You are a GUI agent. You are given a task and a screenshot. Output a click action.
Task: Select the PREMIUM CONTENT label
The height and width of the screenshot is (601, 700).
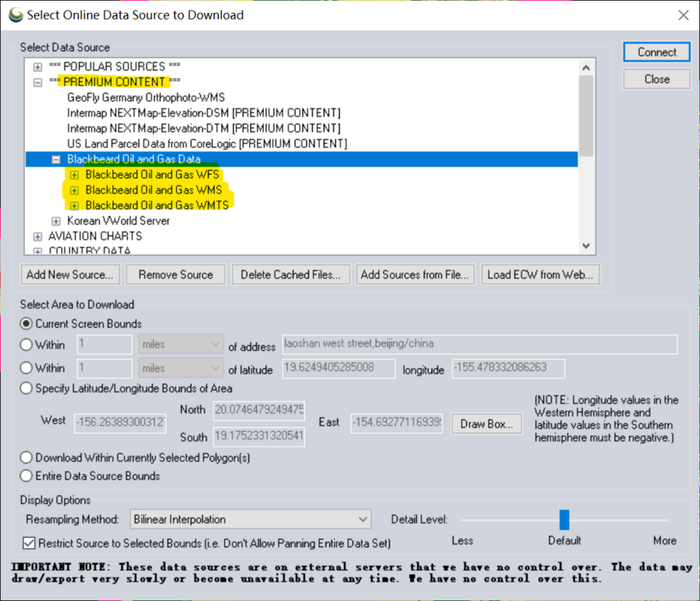pyautogui.click(x=114, y=82)
